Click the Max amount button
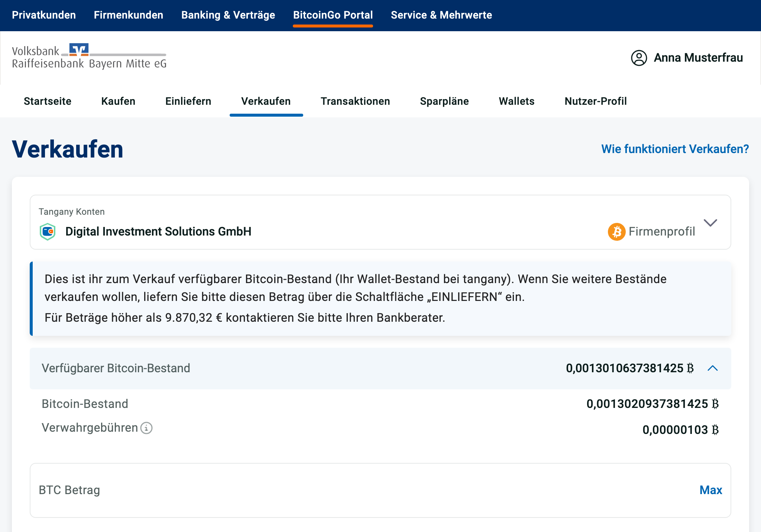This screenshot has width=761, height=532. (x=710, y=490)
